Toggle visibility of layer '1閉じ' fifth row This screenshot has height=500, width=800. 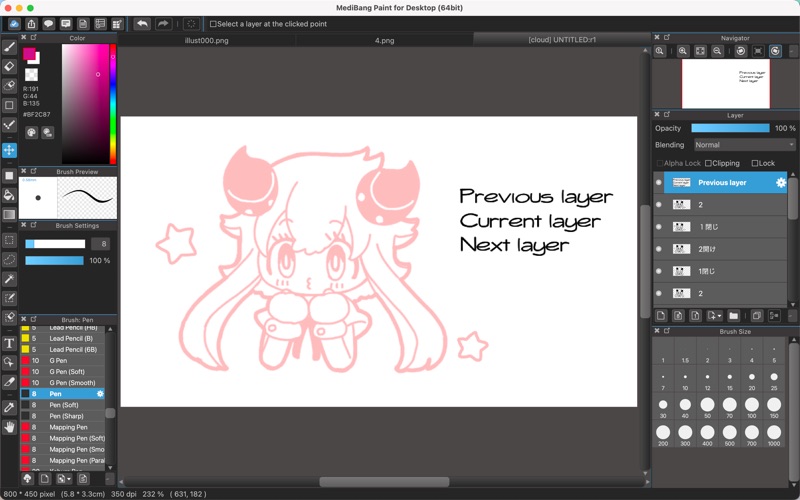(x=659, y=271)
